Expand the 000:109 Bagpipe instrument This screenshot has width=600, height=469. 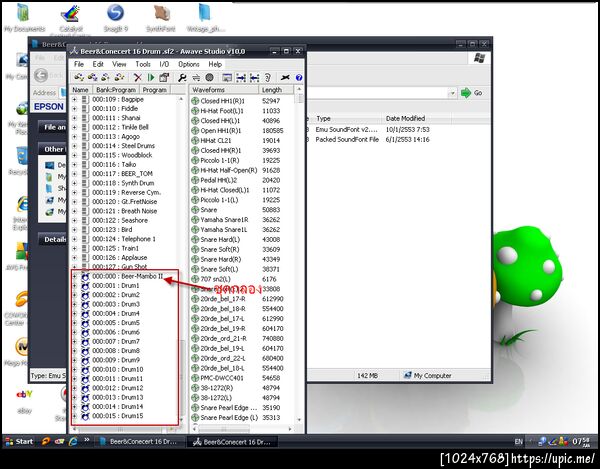coord(75,99)
